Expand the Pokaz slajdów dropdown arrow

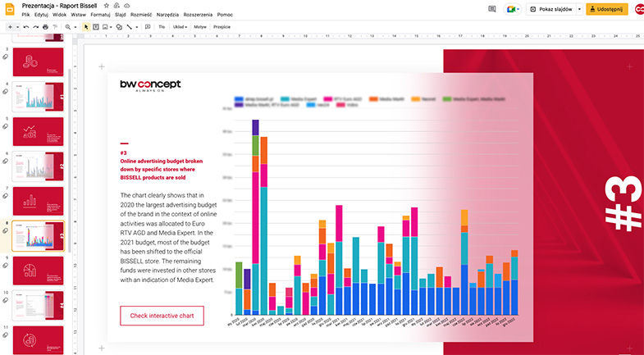pyautogui.click(x=579, y=8)
